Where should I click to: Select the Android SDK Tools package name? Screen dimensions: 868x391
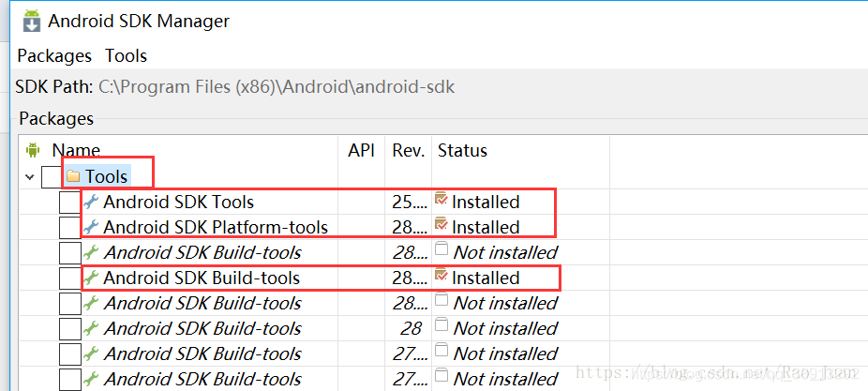click(x=178, y=203)
